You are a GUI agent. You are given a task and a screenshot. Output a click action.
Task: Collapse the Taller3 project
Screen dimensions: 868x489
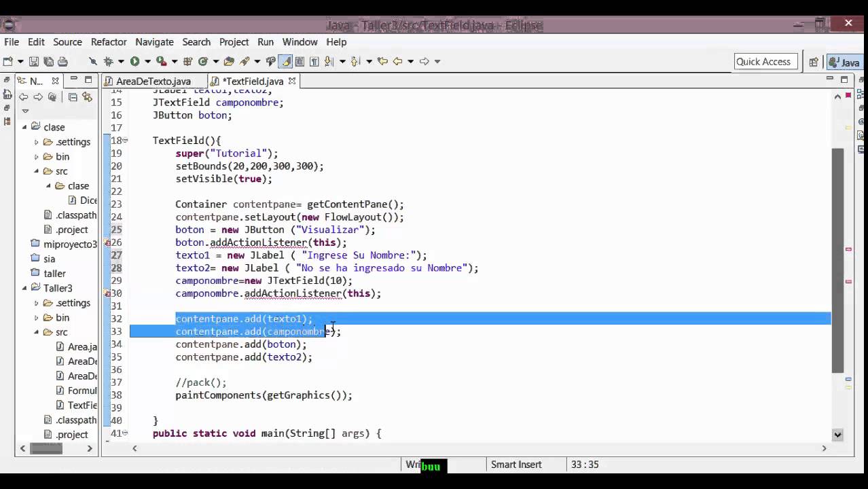(24, 288)
